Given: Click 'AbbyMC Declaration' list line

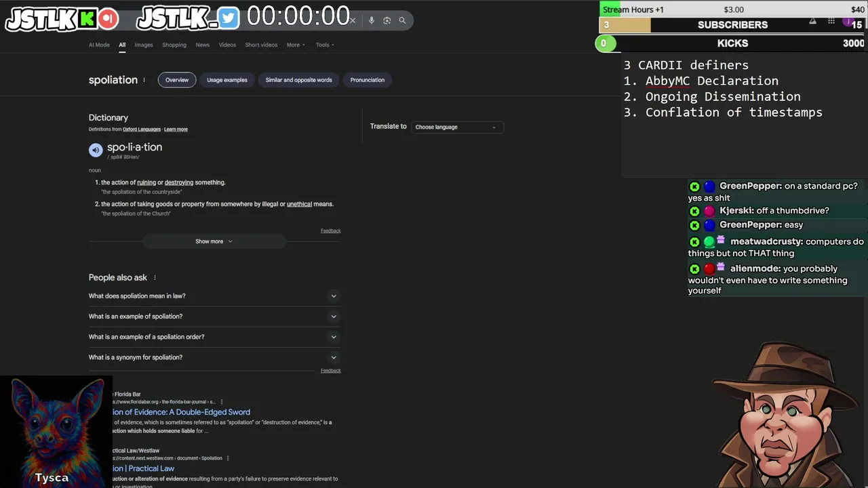Looking at the screenshot, I should point(701,81).
